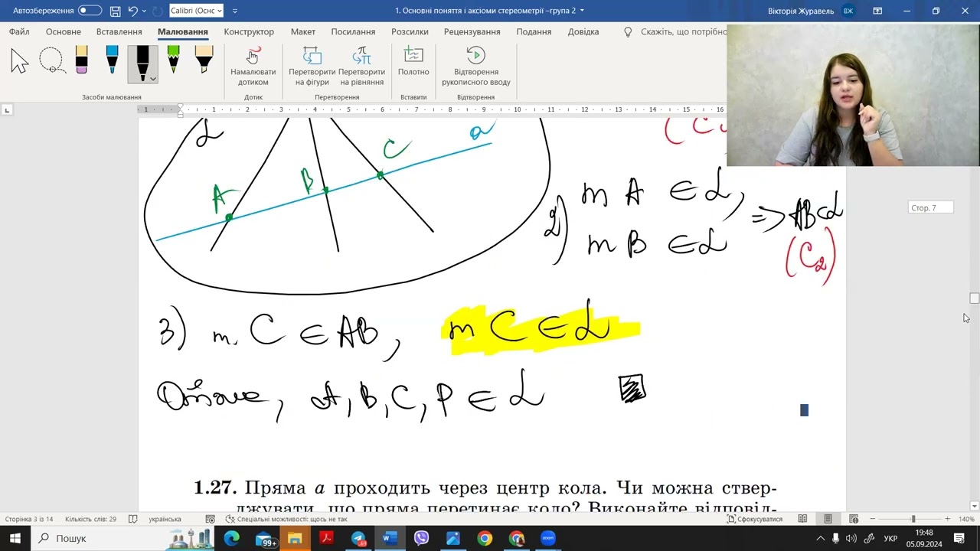Click Convert ink to shapes (Перетворити на фігури)
The width and height of the screenshot is (980, 551).
(x=312, y=67)
